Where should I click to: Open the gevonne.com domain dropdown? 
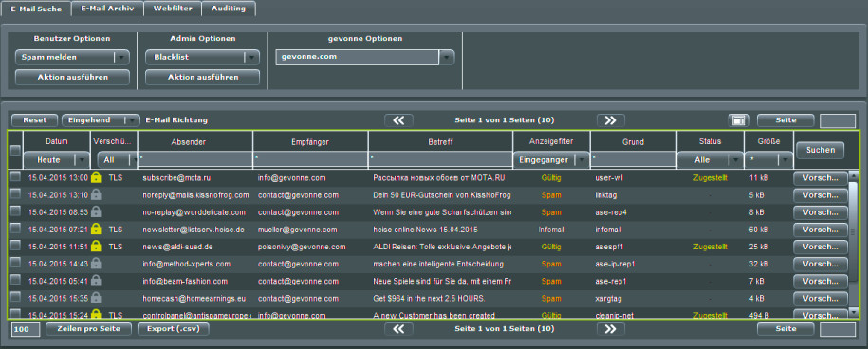[x=446, y=57]
